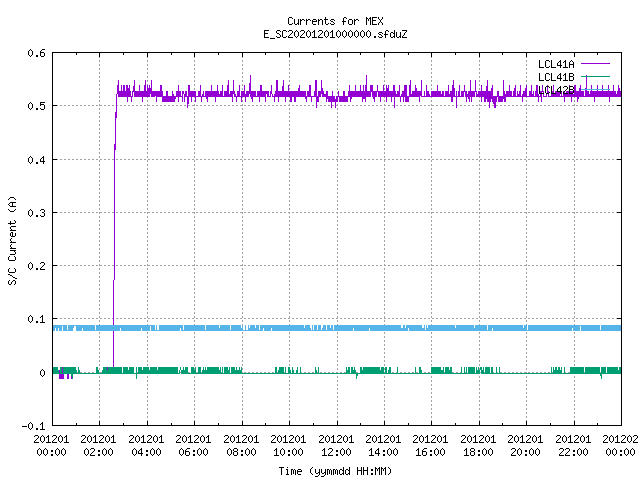Image resolution: width=640 pixels, height=480 pixels.
Task: Click the 0.5 y-axis tick label
Action: pyautogui.click(x=36, y=106)
